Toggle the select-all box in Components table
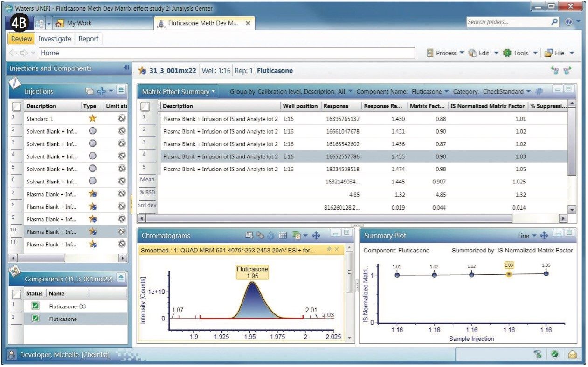Image resolution: width=588 pixels, height=367 pixels. coord(16,294)
